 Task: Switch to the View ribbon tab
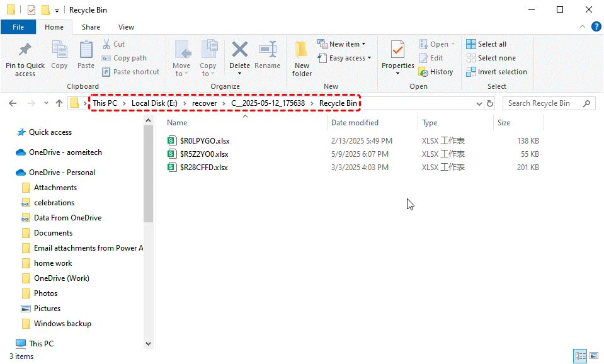126,27
